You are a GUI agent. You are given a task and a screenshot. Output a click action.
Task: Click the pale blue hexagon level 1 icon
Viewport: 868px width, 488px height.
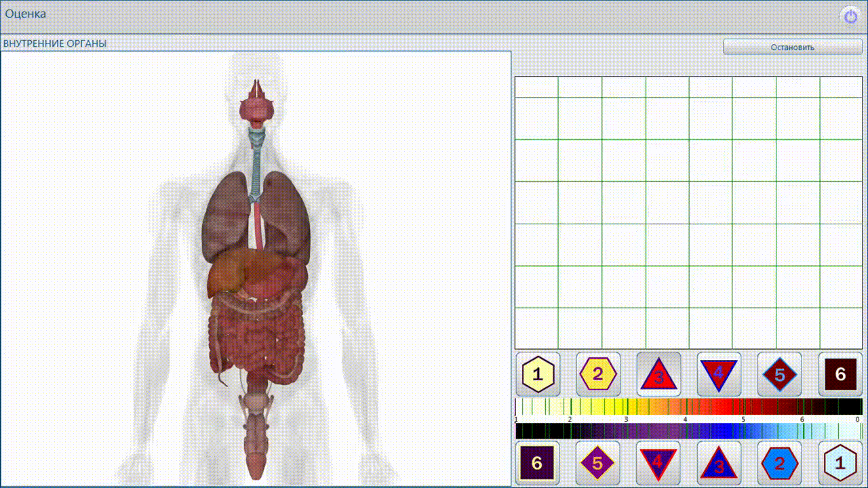pos(840,463)
